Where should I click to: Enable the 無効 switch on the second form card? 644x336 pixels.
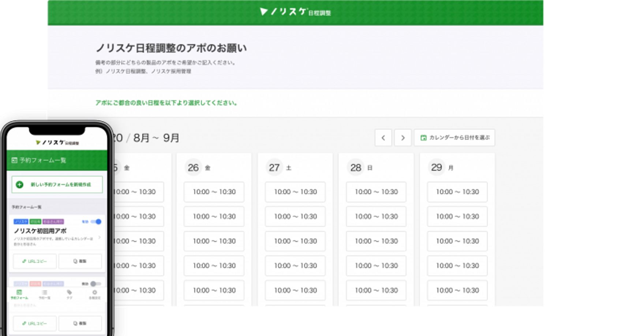[x=96, y=284]
